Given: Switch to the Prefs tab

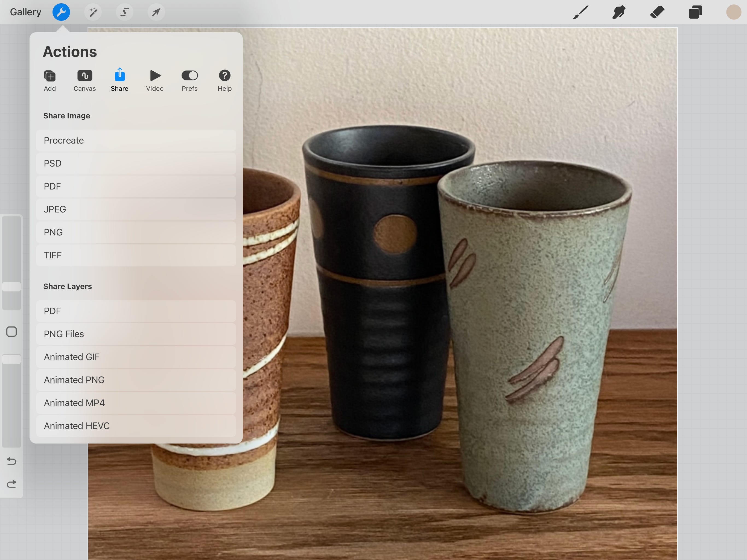Looking at the screenshot, I should coord(189,80).
